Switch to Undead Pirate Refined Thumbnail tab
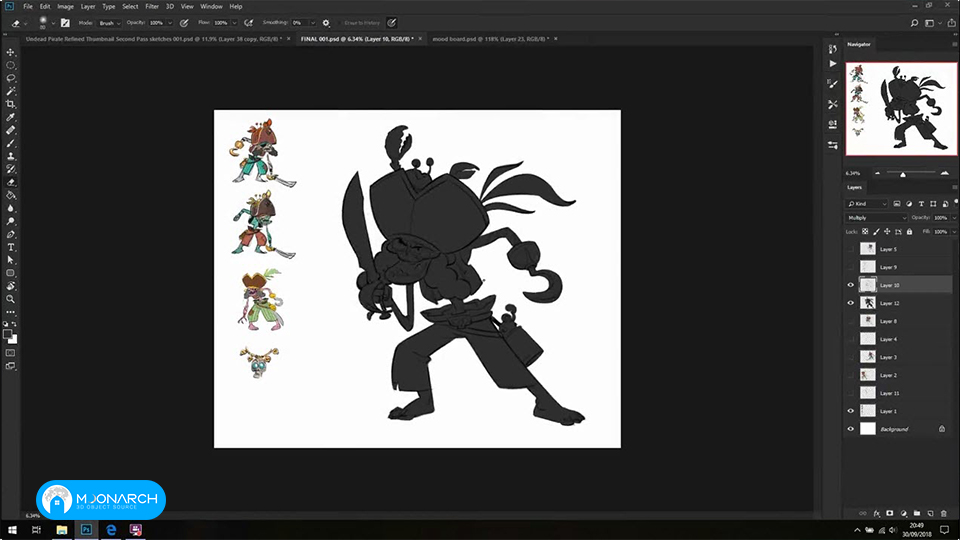The width and height of the screenshot is (960, 540). [x=154, y=39]
